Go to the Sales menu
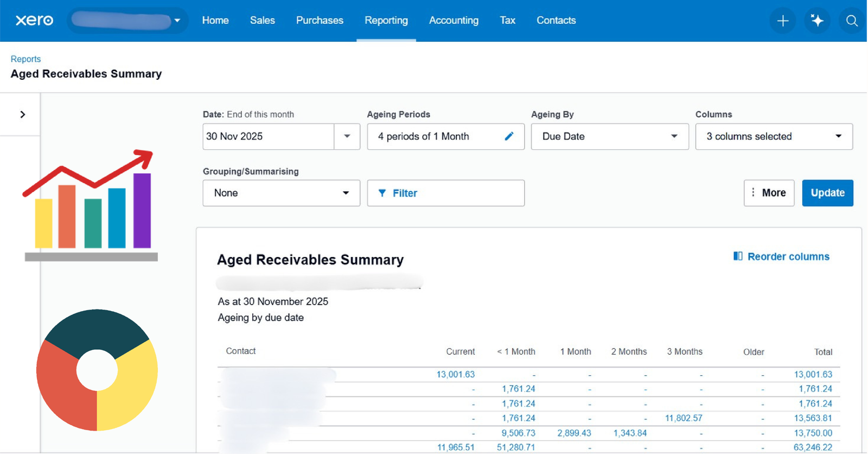This screenshot has width=868, height=454. 262,21
